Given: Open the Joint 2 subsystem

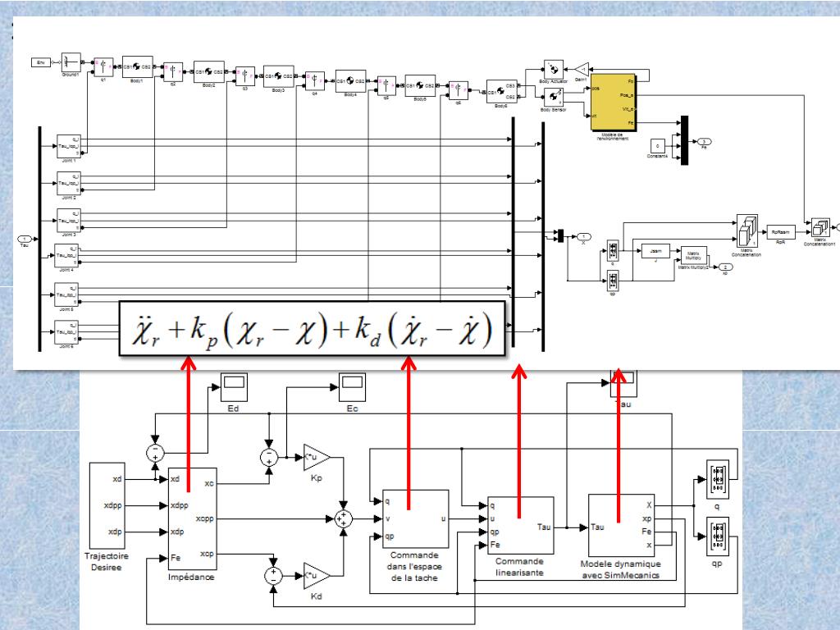Looking at the screenshot, I should click(x=69, y=183).
